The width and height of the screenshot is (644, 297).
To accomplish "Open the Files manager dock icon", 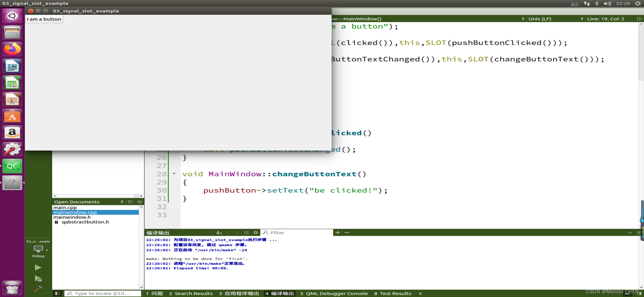I will pyautogui.click(x=12, y=33).
